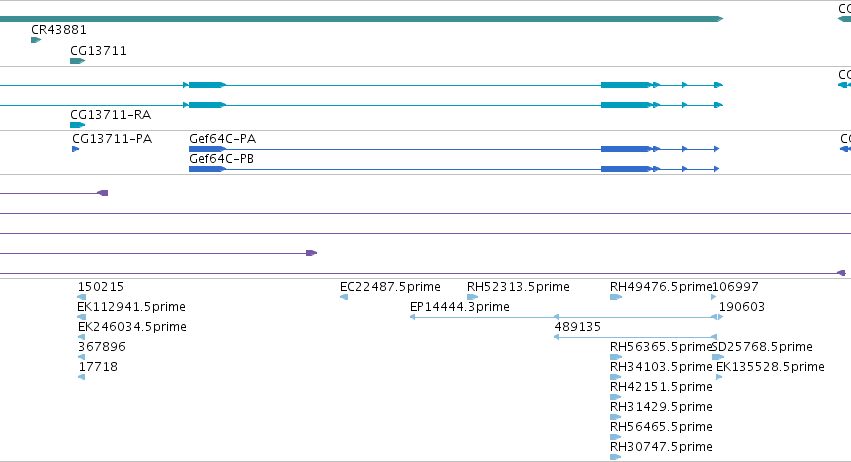Image resolution: width=851 pixels, height=462 pixels.
Task: Select the glyph under RH52313.5prime
Action: (x=473, y=297)
